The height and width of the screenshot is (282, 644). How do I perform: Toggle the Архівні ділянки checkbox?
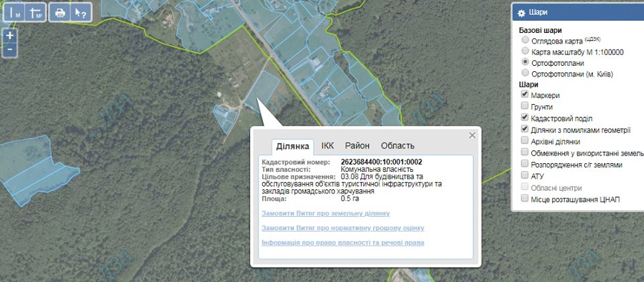pos(525,141)
